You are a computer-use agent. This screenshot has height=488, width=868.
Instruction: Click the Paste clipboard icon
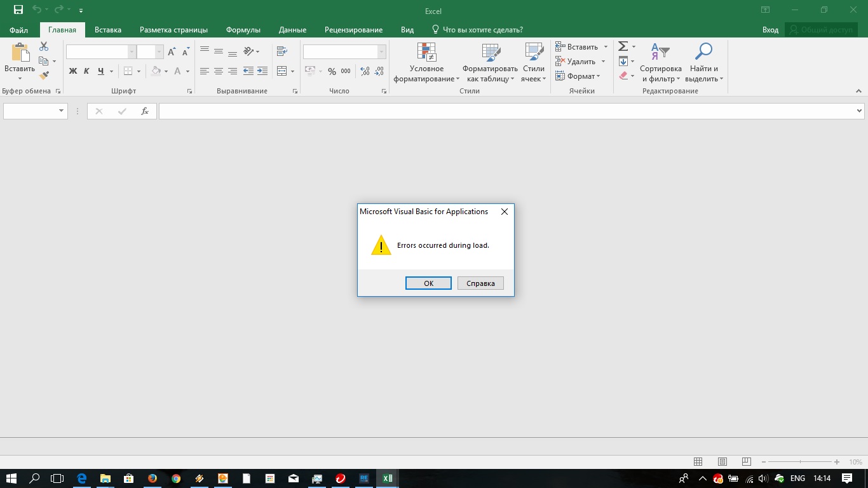[x=20, y=53]
